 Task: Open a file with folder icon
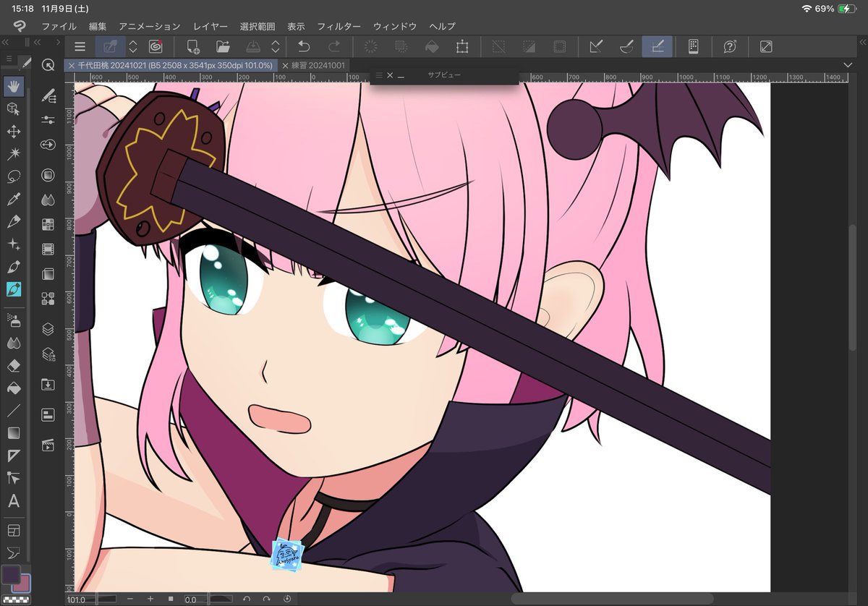(223, 47)
